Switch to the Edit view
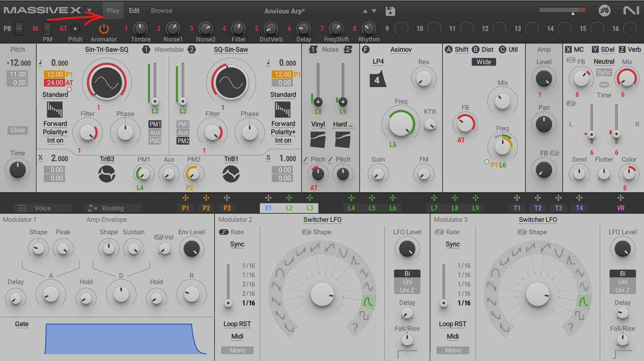Image resolution: width=644 pixels, height=361 pixels. pyautogui.click(x=134, y=10)
